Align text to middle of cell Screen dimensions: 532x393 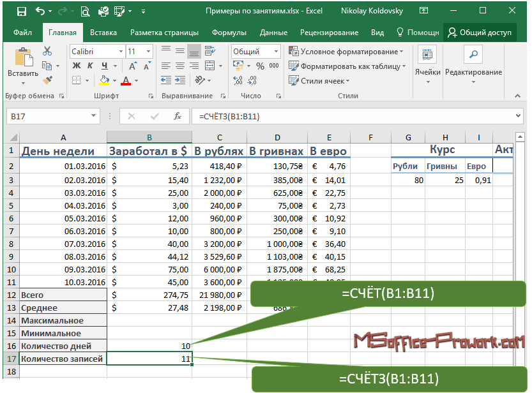point(180,51)
